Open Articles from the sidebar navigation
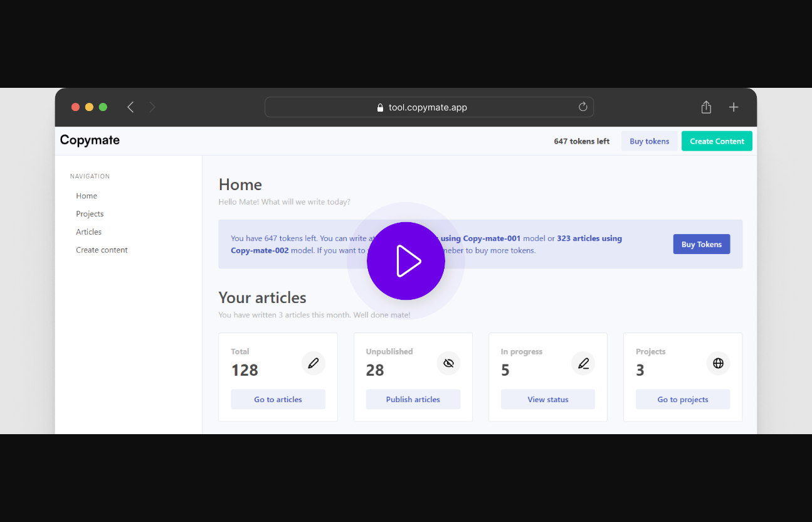 tap(88, 232)
